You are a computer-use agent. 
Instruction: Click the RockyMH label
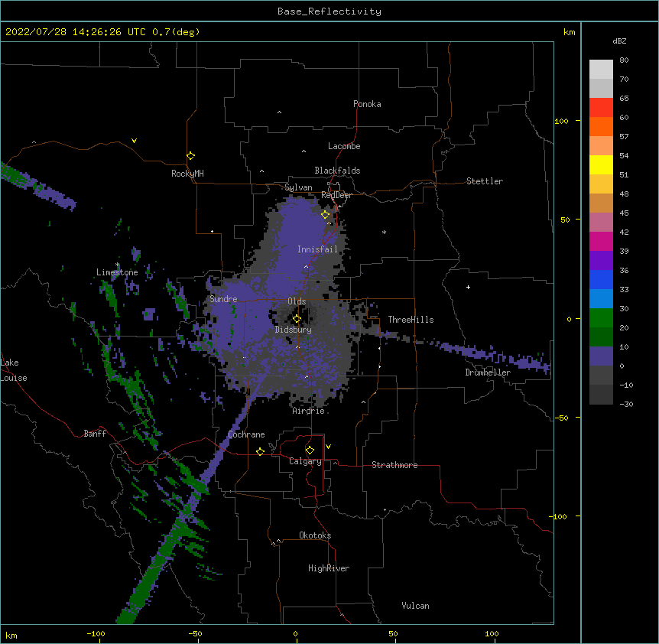coord(187,174)
